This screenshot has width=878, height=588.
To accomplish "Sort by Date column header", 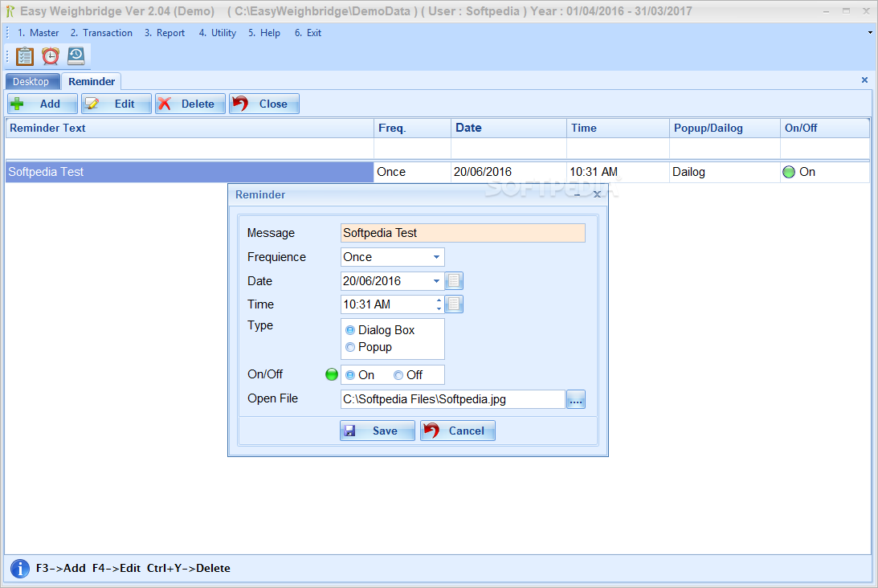I will point(508,128).
